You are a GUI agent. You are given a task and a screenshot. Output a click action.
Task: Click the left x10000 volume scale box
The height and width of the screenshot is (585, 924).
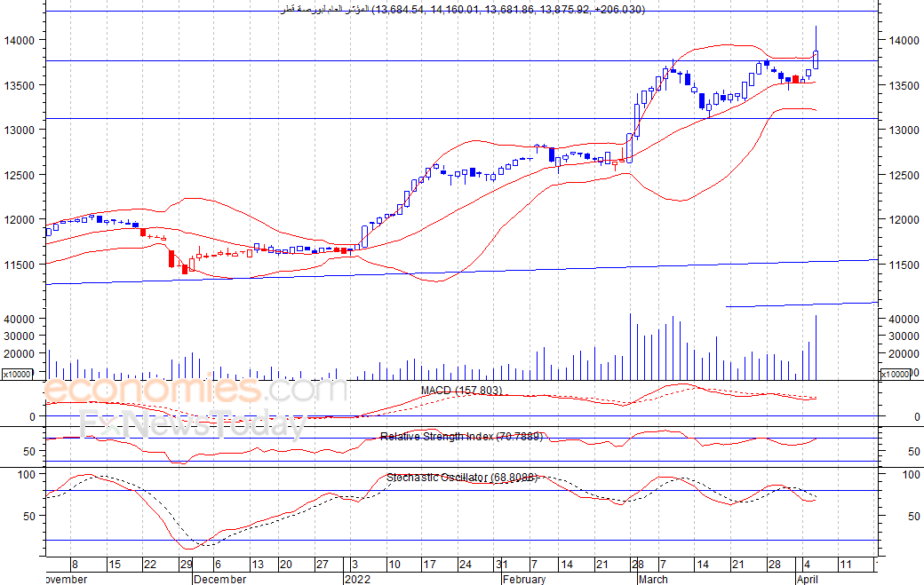coord(17,375)
